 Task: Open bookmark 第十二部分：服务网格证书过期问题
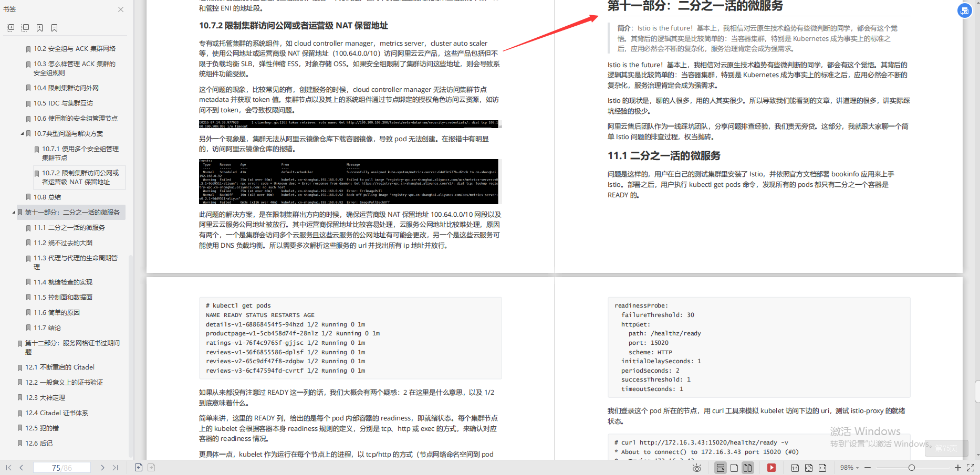tap(72, 347)
